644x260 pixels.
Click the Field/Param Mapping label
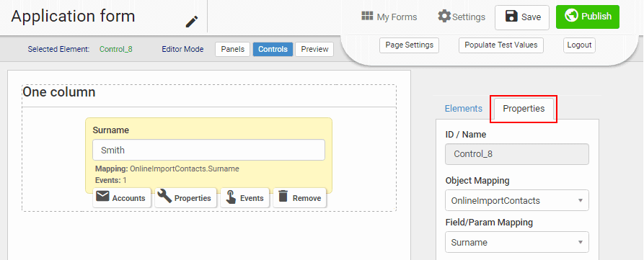[x=489, y=223]
